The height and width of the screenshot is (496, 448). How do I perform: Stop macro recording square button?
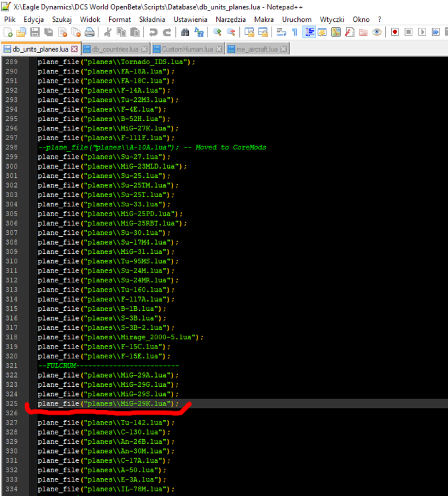408,32
